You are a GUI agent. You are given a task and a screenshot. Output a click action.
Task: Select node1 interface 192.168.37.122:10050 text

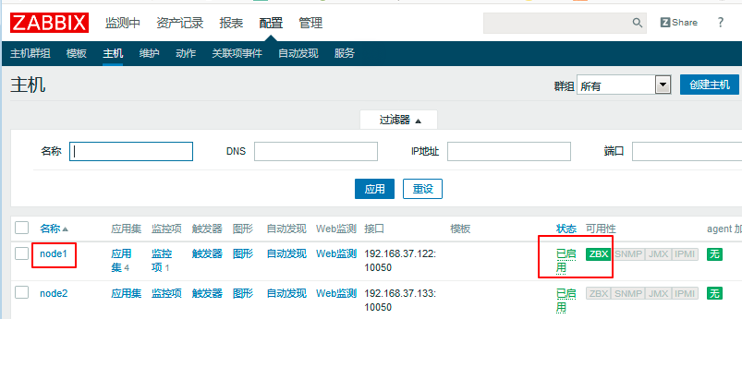tap(400, 261)
